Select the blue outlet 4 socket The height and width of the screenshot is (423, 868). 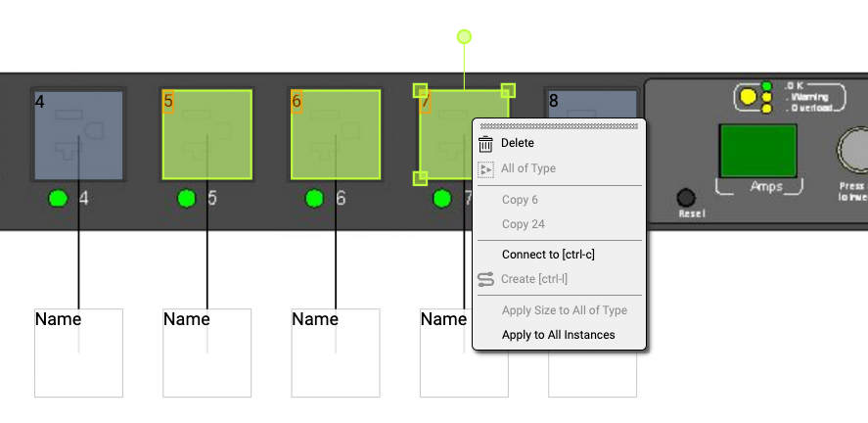point(78,134)
